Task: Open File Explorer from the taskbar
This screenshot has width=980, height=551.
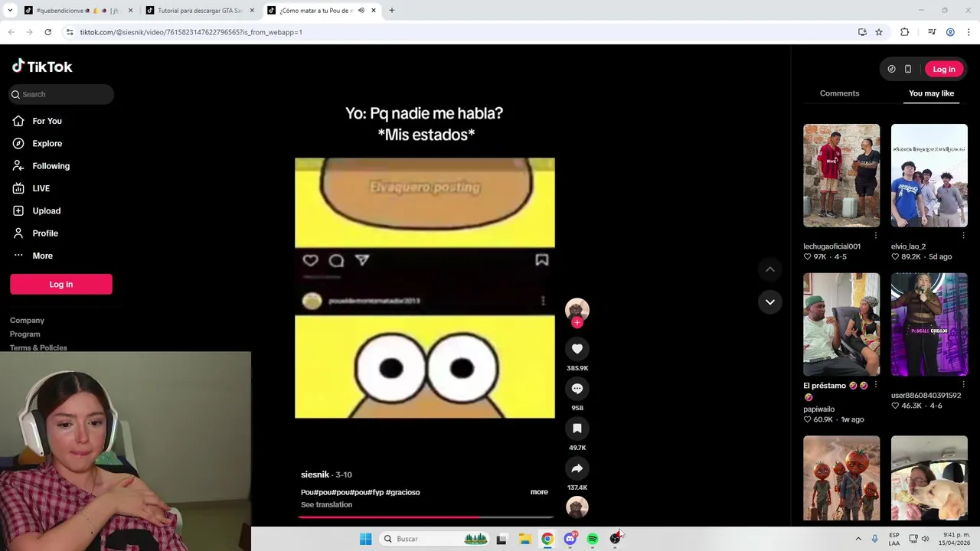Action: tap(524, 539)
